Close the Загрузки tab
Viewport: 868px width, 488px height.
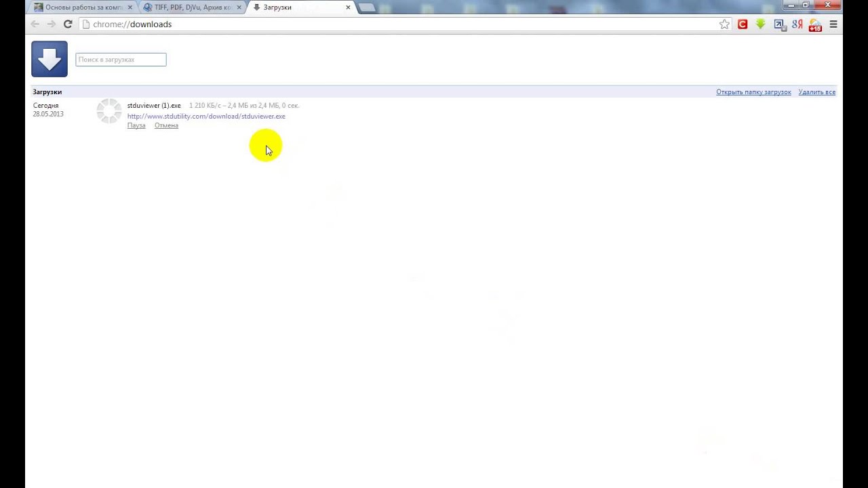(x=348, y=7)
